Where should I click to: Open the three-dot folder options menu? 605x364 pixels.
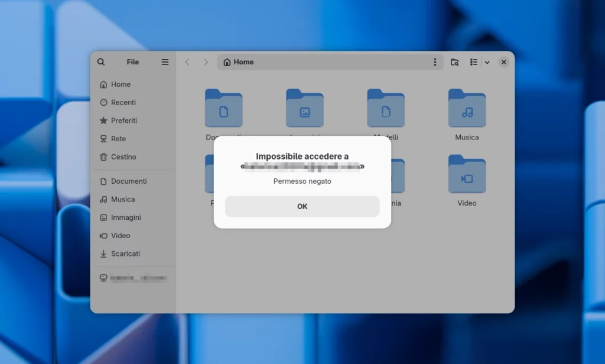click(x=435, y=61)
